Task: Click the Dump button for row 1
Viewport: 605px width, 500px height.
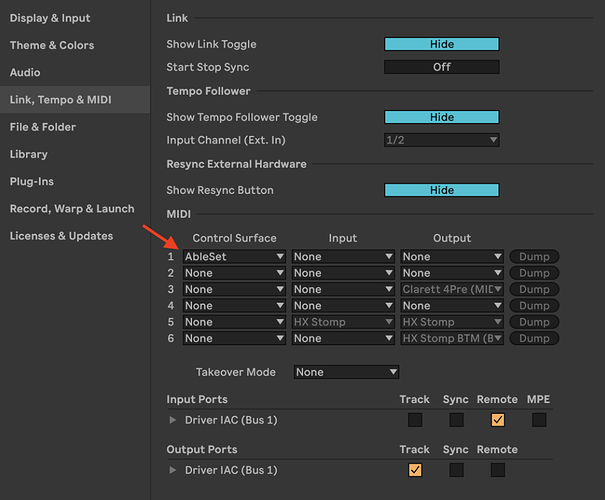Action: pos(534,257)
